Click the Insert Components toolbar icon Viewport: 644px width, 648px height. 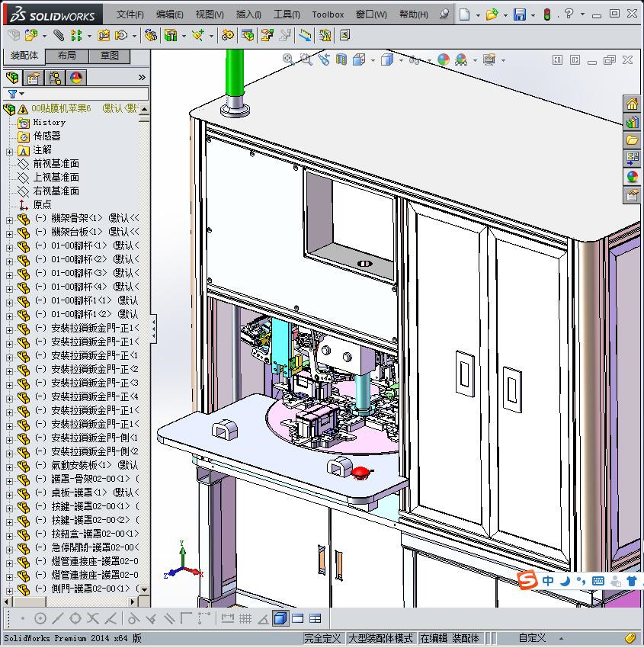[31, 36]
